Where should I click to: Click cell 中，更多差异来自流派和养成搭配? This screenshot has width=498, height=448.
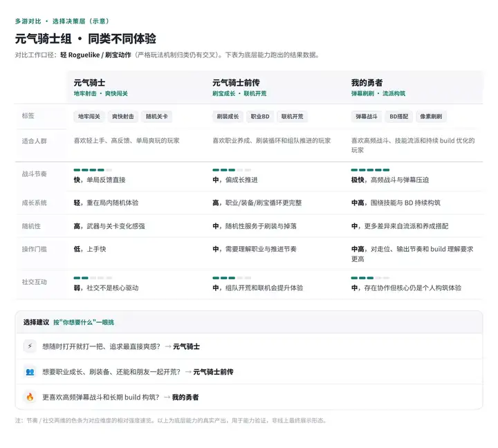pyautogui.click(x=400, y=226)
